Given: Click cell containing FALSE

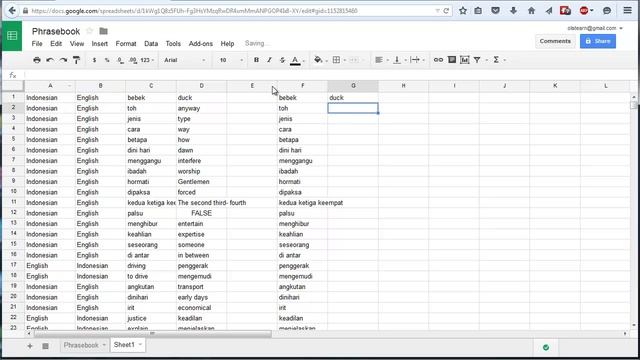Looking at the screenshot, I should point(201,213).
